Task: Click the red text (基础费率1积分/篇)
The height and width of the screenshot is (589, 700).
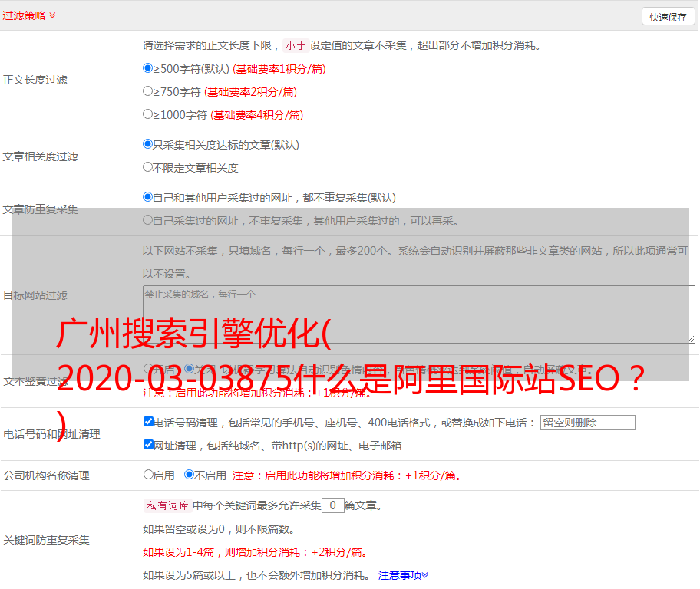Action: tap(279, 69)
